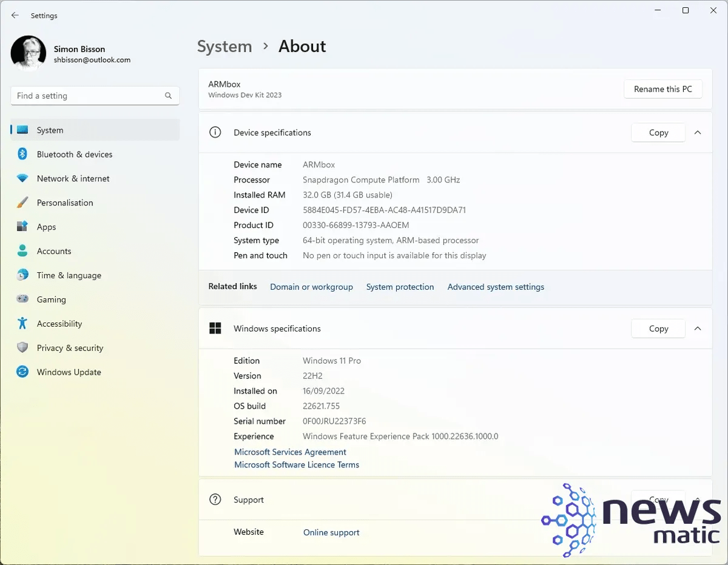728x565 pixels.
Task: Check Windows Update from the sidebar
Action: [68, 372]
